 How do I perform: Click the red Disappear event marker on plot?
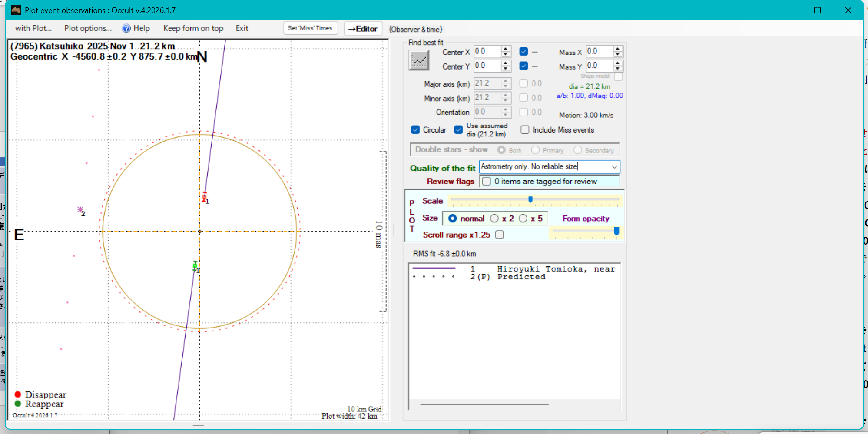[x=205, y=197]
